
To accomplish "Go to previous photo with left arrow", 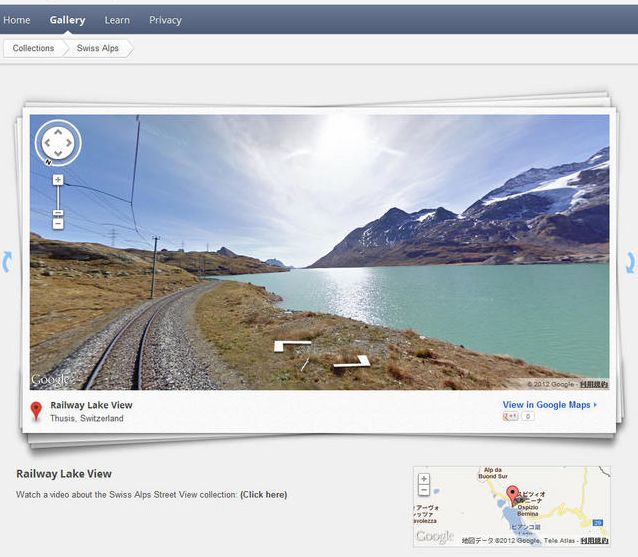I will click(x=8, y=262).
